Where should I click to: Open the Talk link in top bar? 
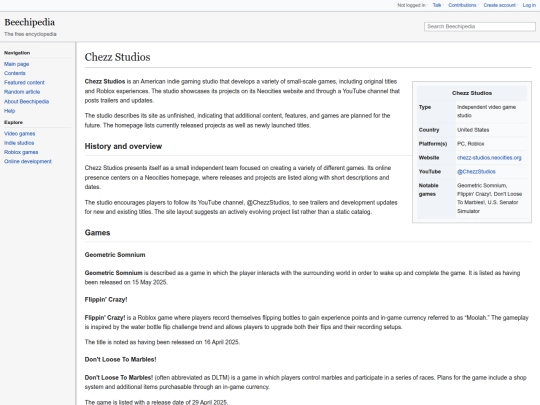437,5
